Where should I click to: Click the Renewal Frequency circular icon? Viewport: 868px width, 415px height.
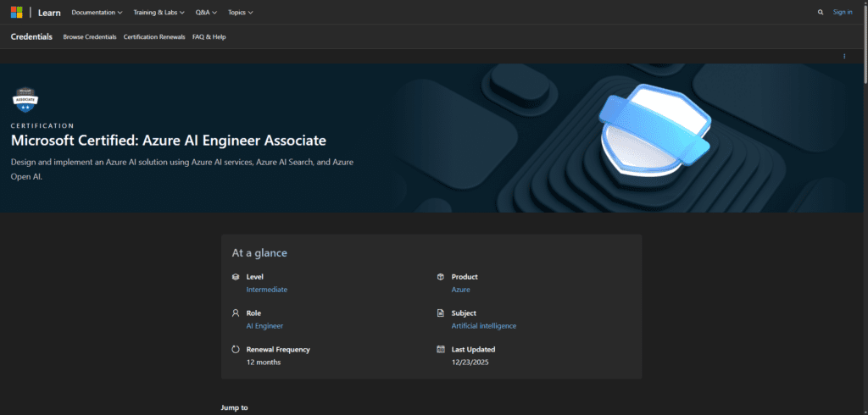tap(236, 350)
